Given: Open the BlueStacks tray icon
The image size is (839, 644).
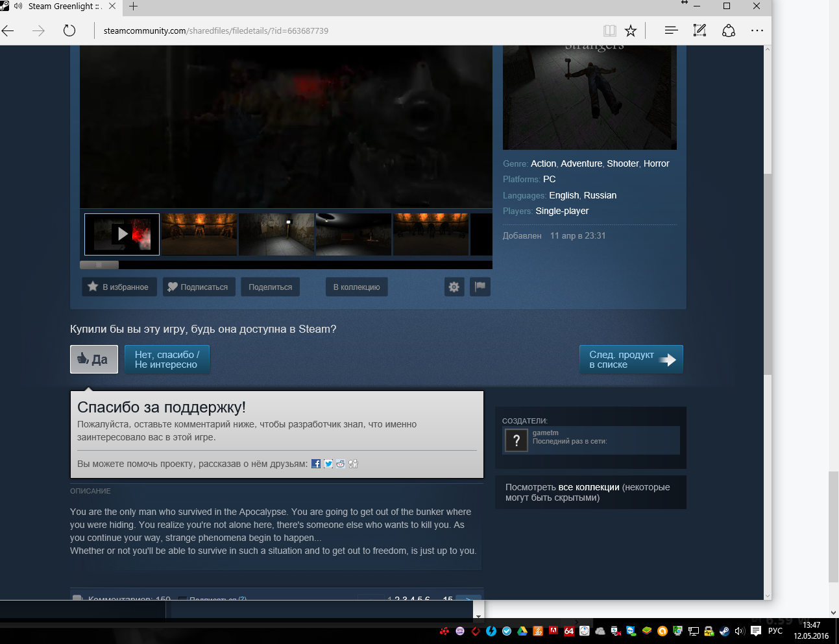Looking at the screenshot, I should click(647, 631).
